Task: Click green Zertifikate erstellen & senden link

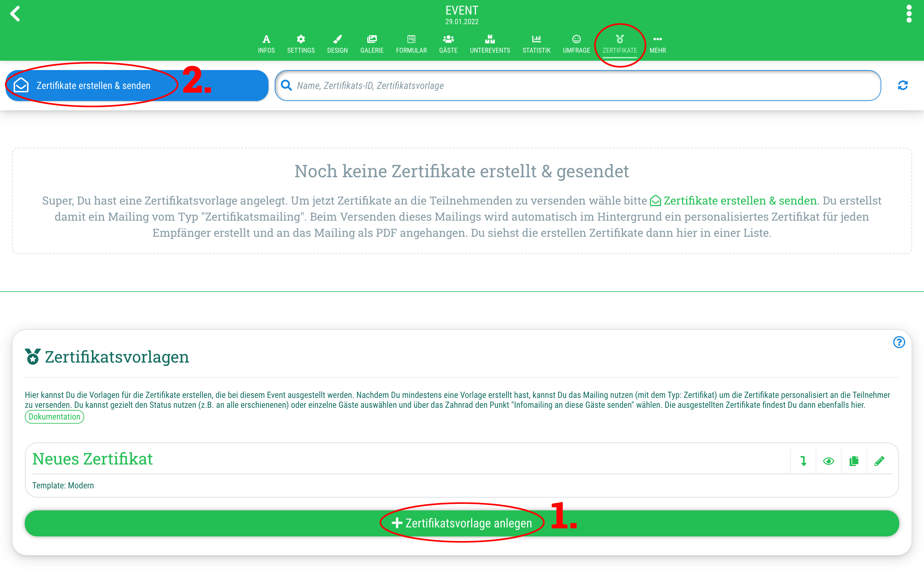Action: 733,201
